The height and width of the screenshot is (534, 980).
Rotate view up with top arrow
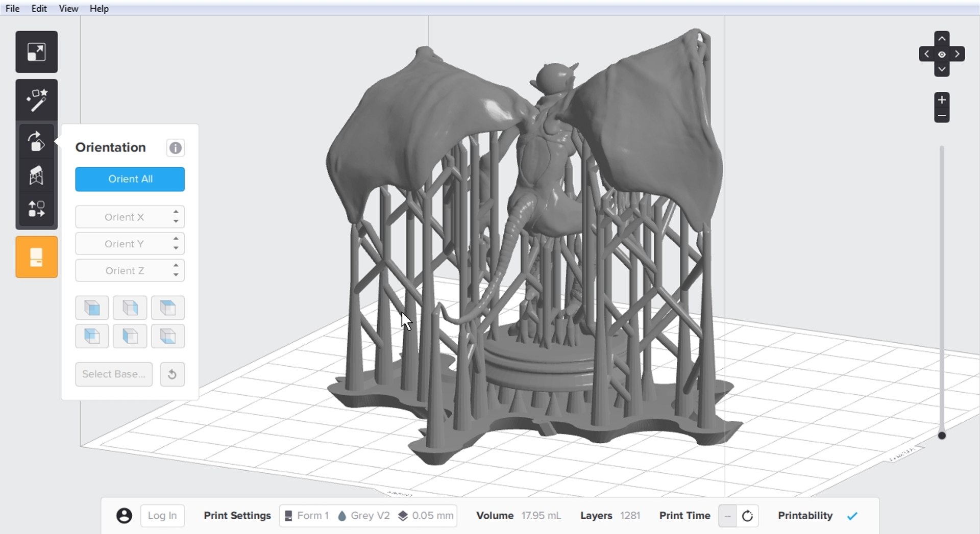point(942,39)
